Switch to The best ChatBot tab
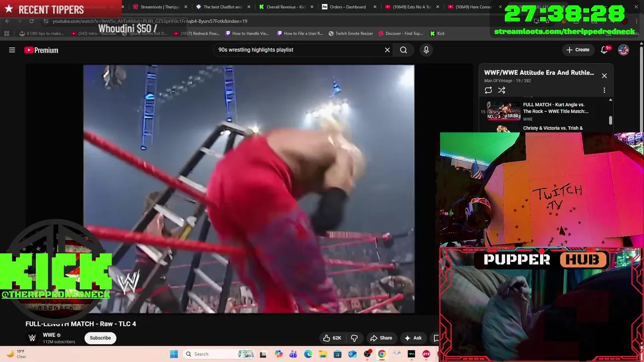The height and width of the screenshot is (362, 644). point(222,7)
